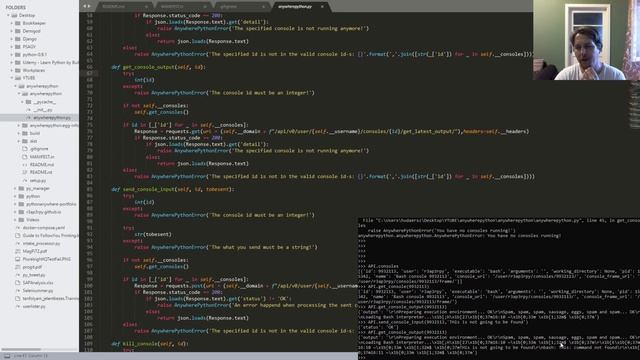Open userlister.py in the sidebar

(x=34, y=306)
